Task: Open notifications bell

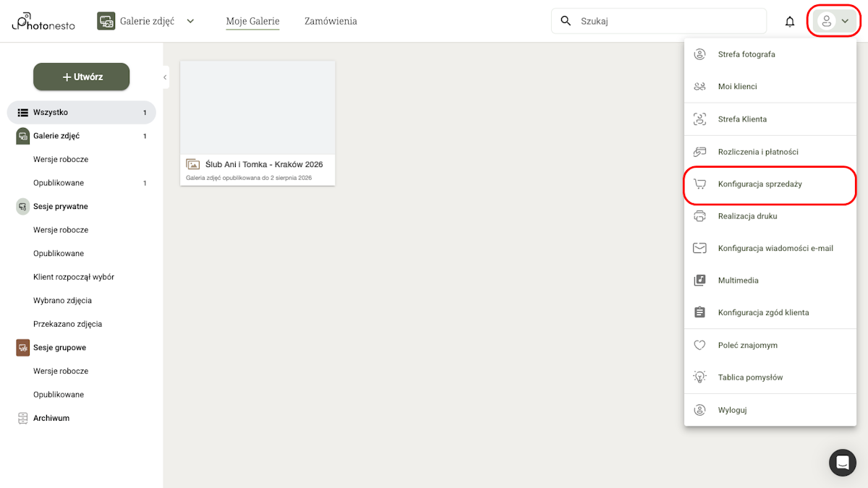Action: tap(790, 22)
